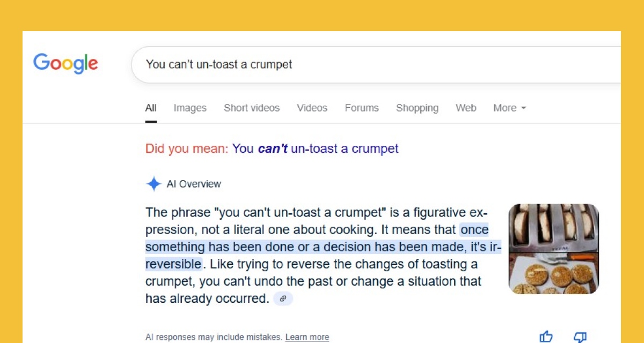Open the crumpets-in-toaster thumbnail image
Screen dimensions: 644x343
(553, 228)
